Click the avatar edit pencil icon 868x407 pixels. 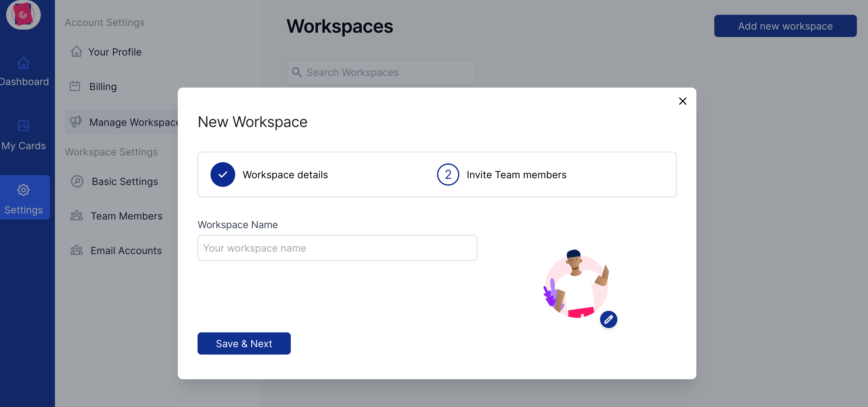[609, 319]
